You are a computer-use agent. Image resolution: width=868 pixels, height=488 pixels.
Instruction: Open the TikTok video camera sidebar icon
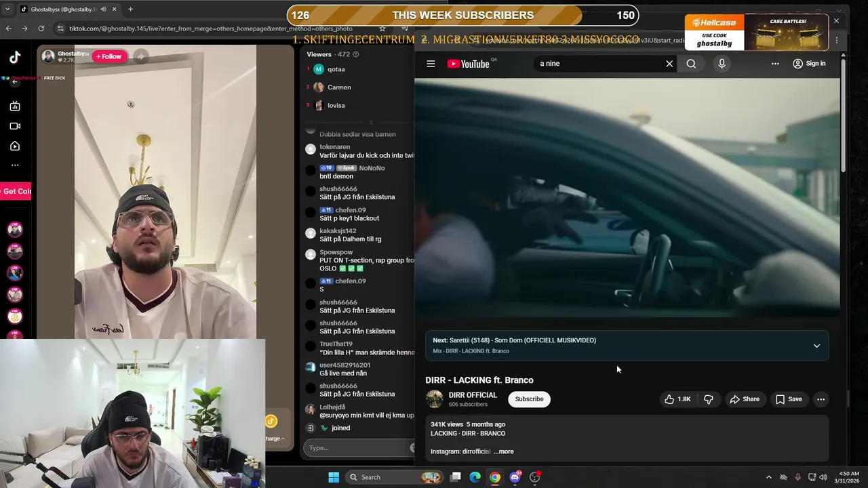click(15, 126)
